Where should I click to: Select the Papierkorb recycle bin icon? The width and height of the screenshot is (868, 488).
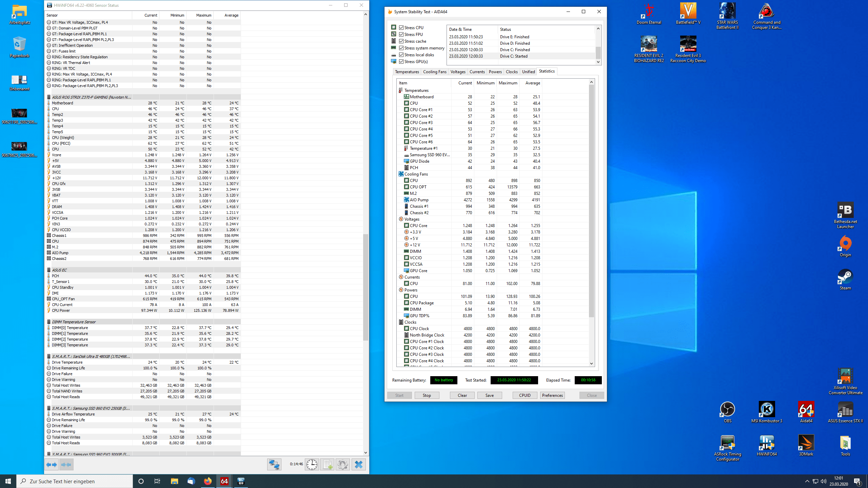(x=19, y=47)
